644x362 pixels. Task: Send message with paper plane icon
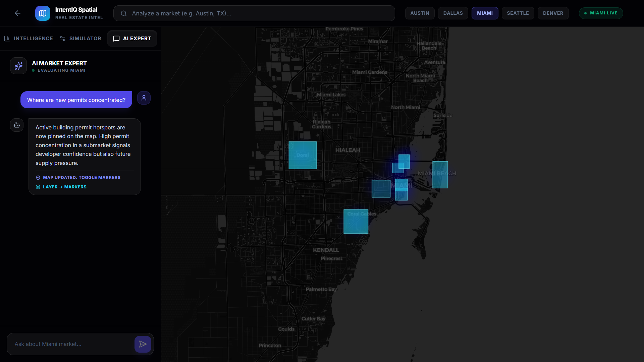click(143, 344)
